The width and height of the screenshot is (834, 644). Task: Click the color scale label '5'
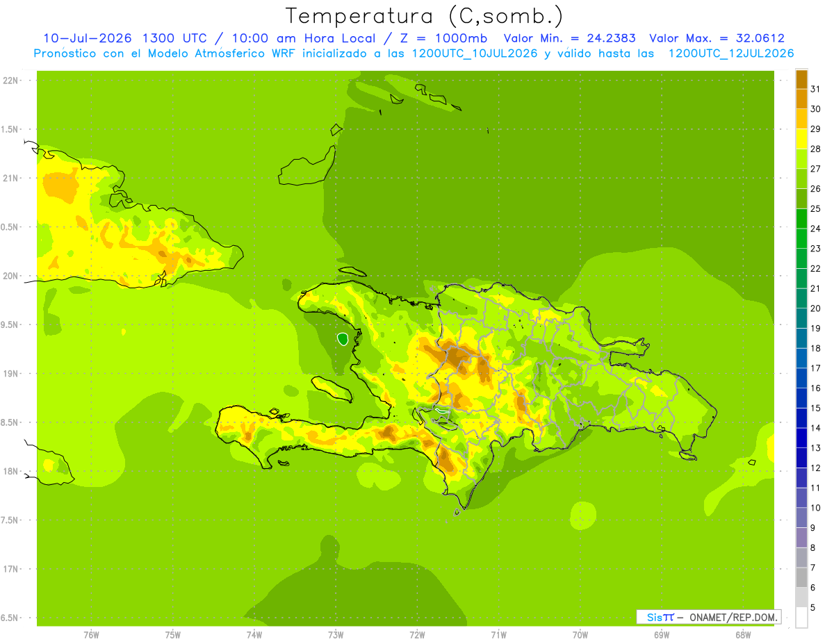click(813, 608)
